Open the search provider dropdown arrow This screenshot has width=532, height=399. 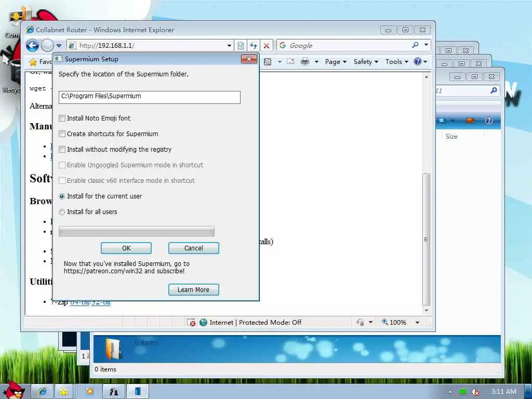point(426,45)
